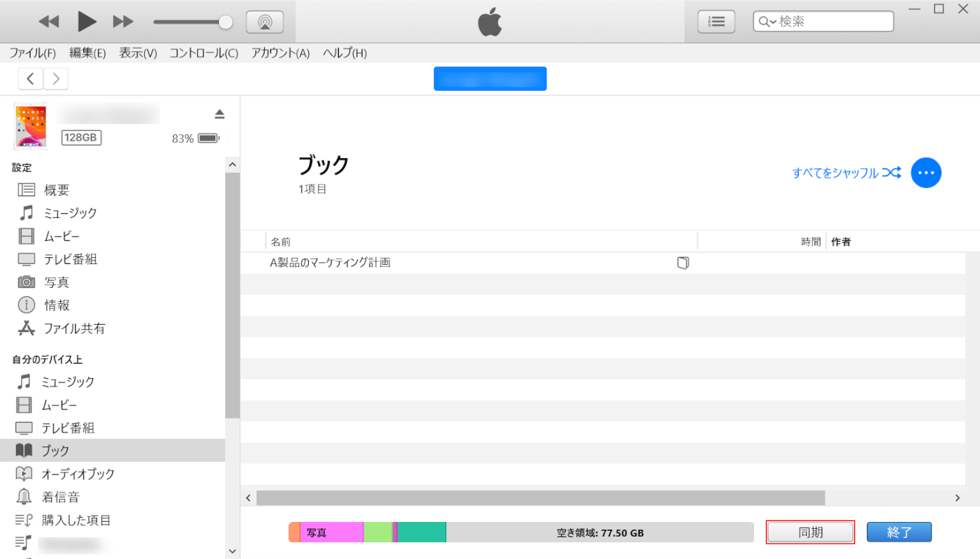The image size is (980, 559).
Task: Click the 同期 sync button
Action: point(811,532)
